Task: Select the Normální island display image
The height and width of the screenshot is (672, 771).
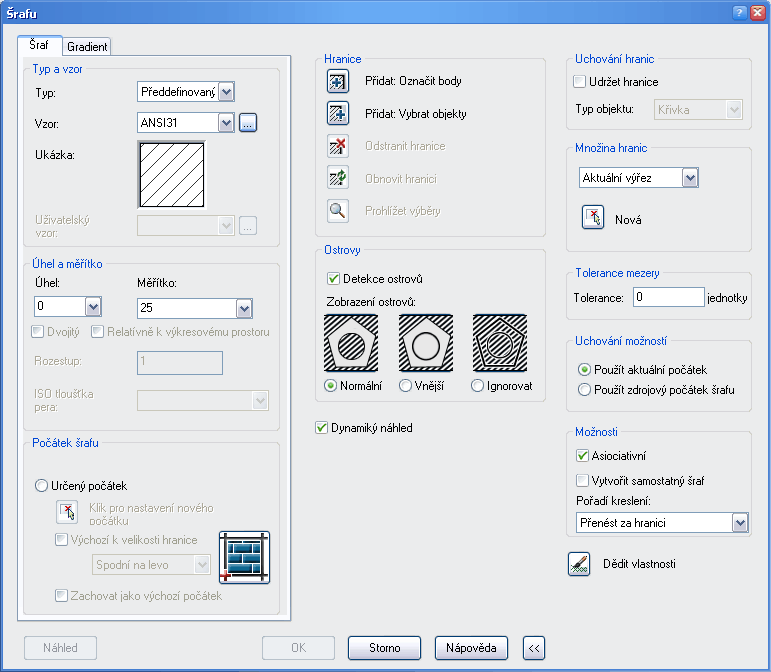Action: 351,344
